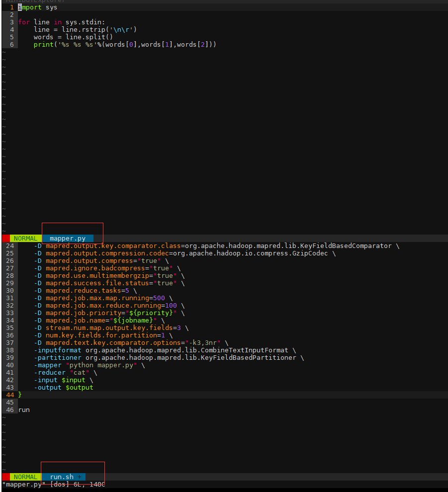
Task: Click the mapred.ignore.badcompress line
Action: pos(107,268)
